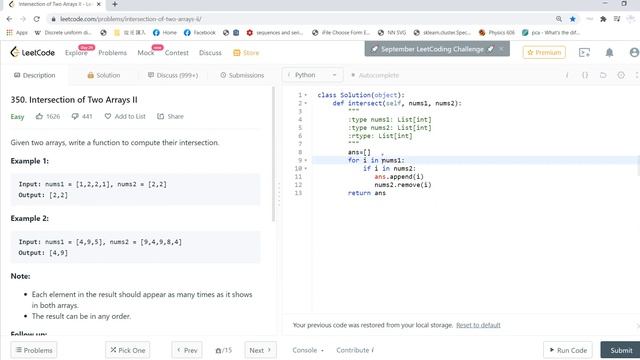Open the Python language dropdown
The height and width of the screenshot is (360, 640).
312,75
